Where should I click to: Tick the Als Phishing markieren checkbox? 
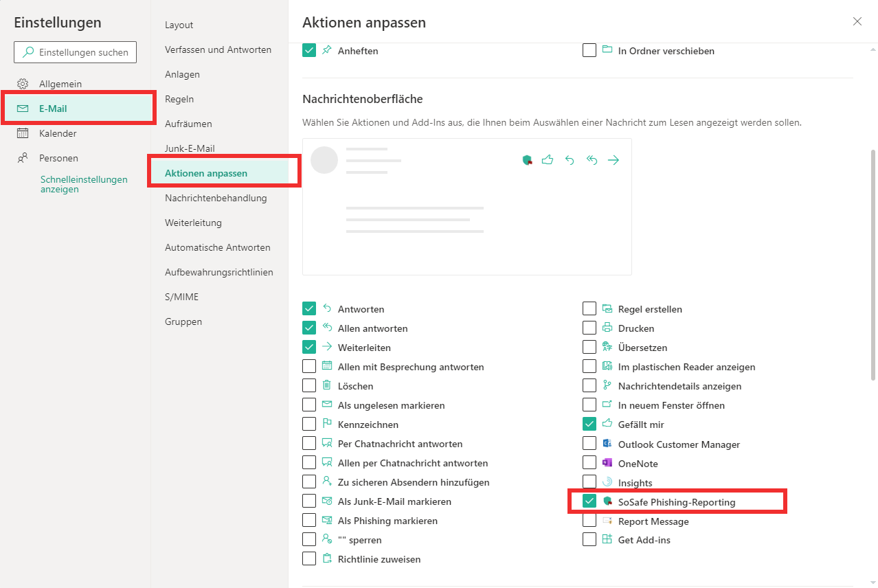[309, 521]
